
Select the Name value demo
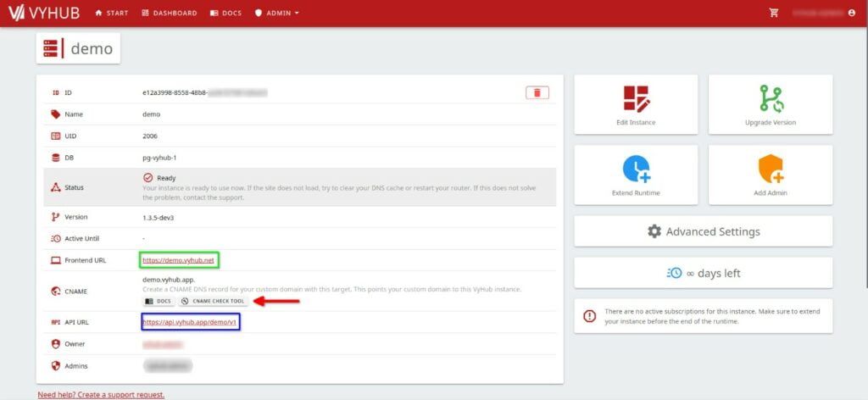(152, 114)
